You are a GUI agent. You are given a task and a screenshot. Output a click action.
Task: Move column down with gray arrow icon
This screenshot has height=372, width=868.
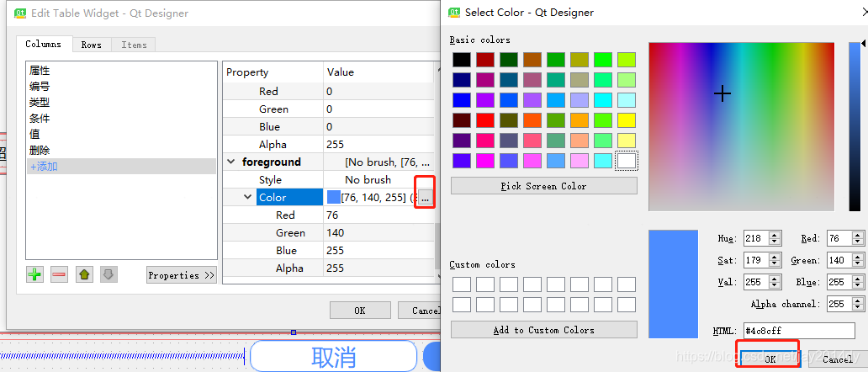[x=108, y=274]
